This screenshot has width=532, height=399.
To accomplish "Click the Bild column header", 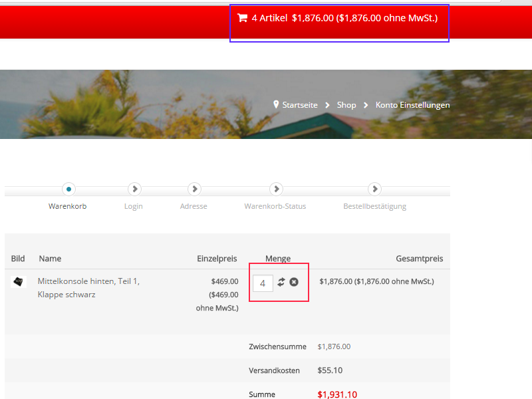I will point(18,259).
